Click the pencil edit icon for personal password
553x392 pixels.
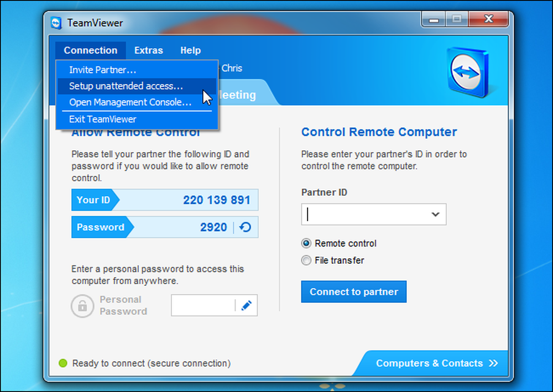pyautogui.click(x=246, y=305)
